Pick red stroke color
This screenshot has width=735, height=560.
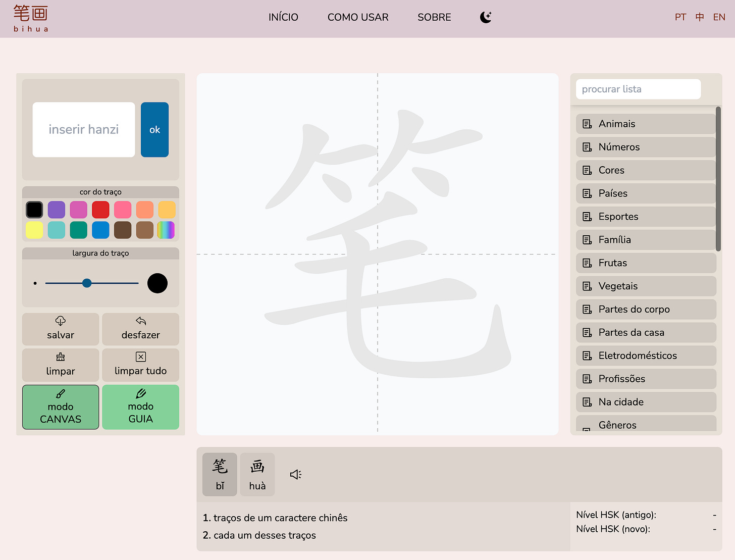tap(100, 210)
